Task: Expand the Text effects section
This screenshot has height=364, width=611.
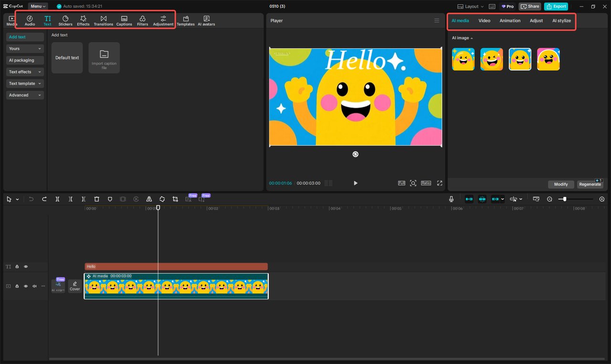Action: point(25,72)
